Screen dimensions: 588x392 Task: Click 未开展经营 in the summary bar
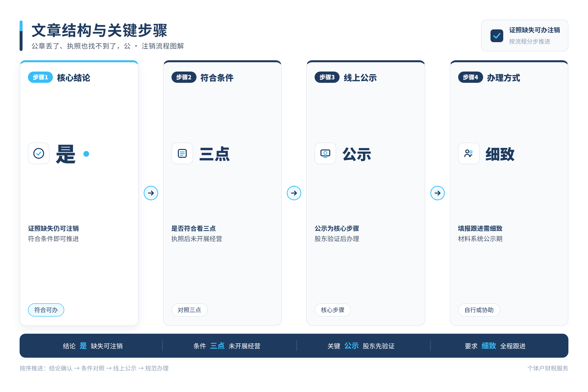[x=245, y=346]
